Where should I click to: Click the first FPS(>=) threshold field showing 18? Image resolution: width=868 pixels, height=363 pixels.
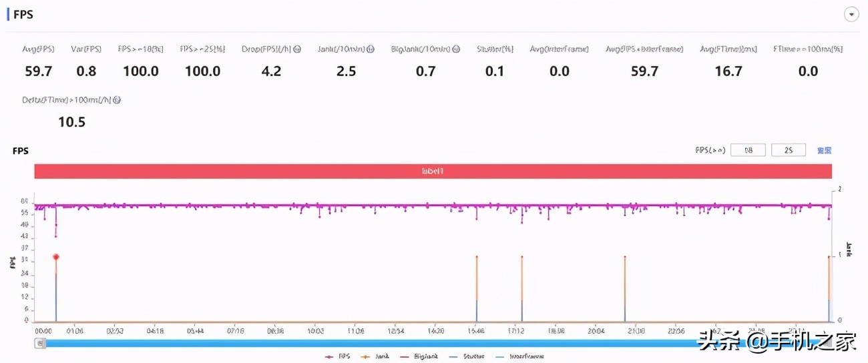(x=748, y=150)
